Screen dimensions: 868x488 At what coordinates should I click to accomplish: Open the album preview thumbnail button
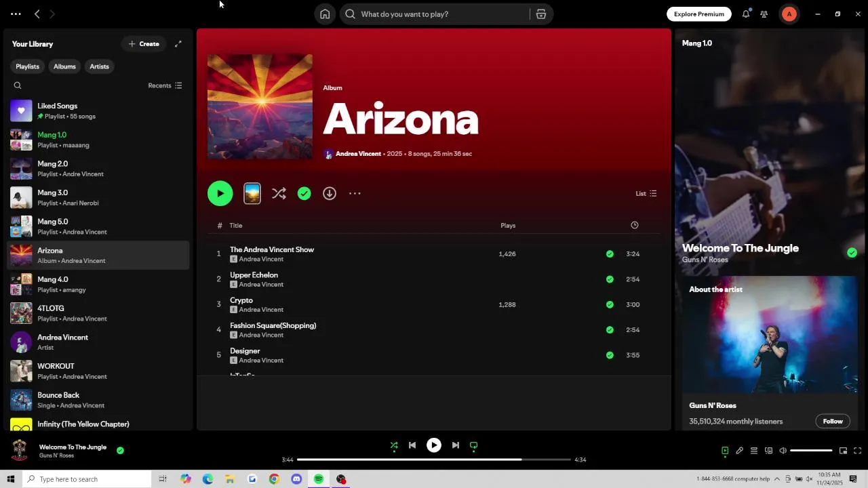click(x=252, y=194)
